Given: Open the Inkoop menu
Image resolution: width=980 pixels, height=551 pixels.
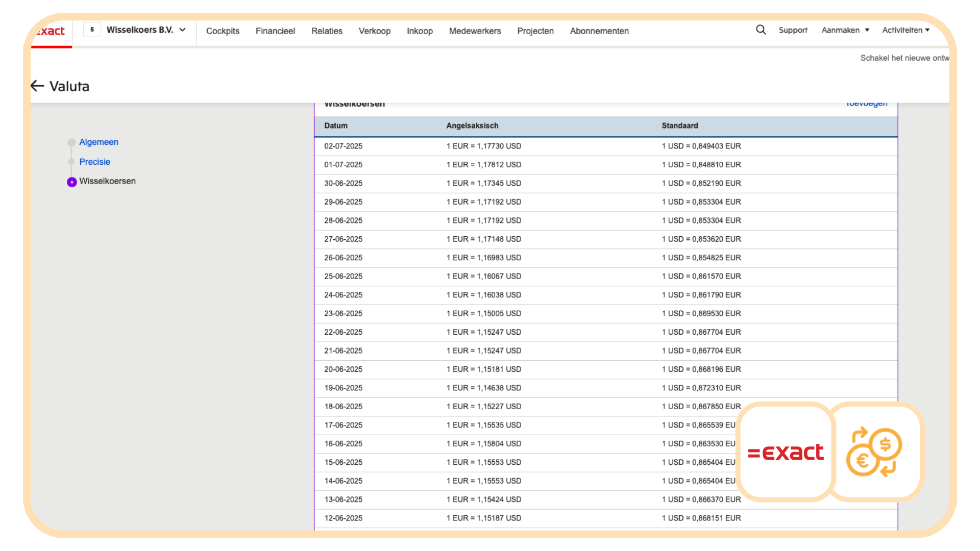Looking at the screenshot, I should point(420,31).
